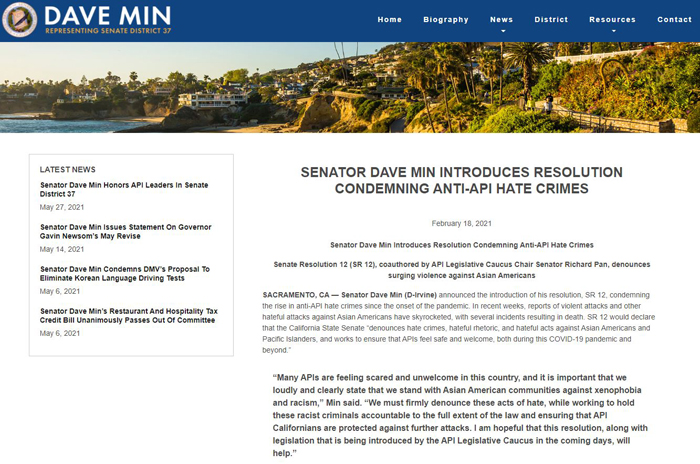Click the May 27, 2021 date

pos(62,207)
